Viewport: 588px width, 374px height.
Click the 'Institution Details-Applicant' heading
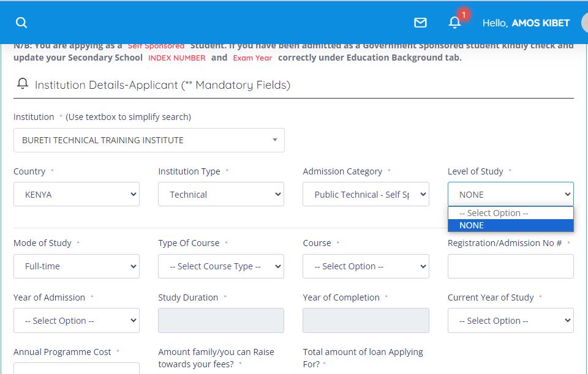[x=162, y=84]
